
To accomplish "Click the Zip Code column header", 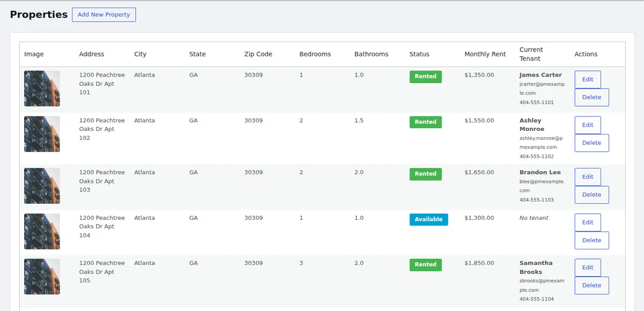I will pyautogui.click(x=258, y=54).
